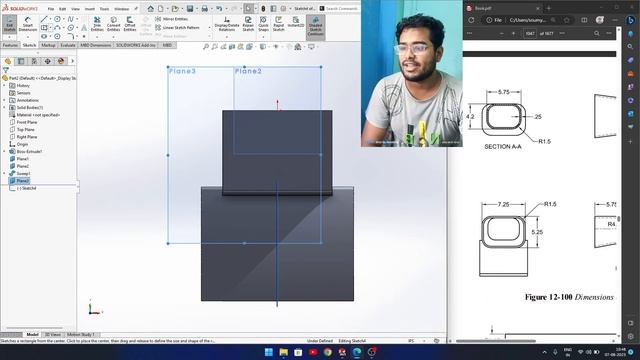Click the Undo icon in SolidWorks
The image size is (640, 360).
pyautogui.click(x=219, y=9)
